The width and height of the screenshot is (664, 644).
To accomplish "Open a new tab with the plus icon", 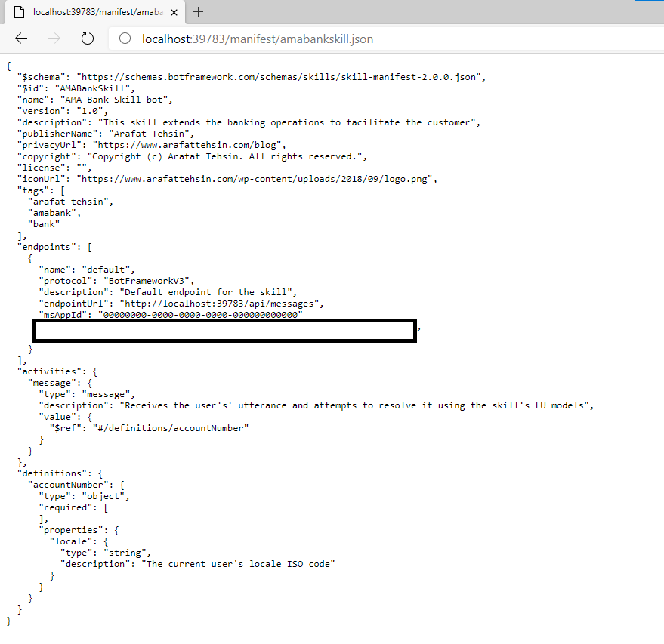I will tap(198, 12).
